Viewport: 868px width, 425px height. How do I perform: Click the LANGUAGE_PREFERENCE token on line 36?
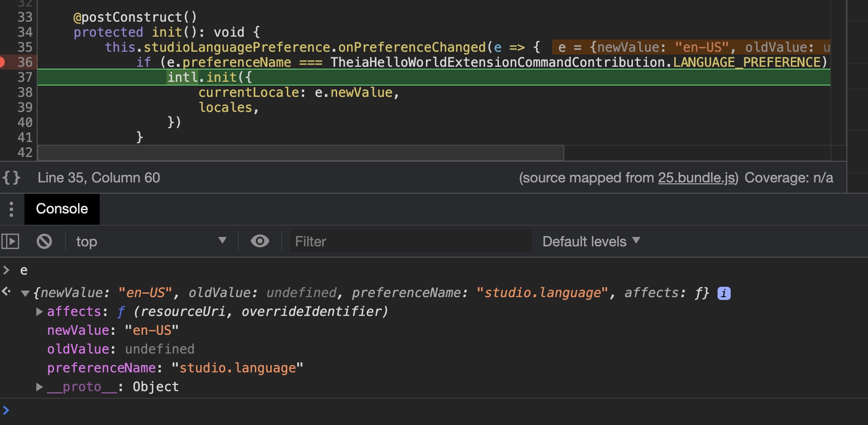tap(747, 62)
